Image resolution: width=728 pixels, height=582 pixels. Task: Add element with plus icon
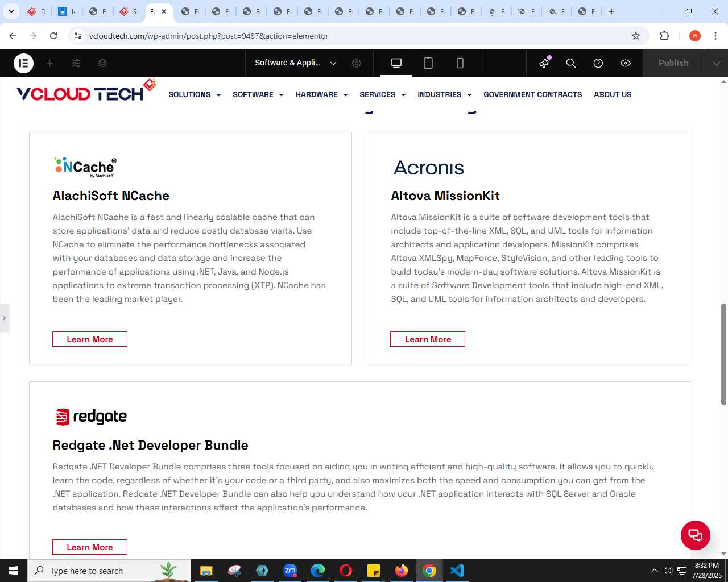[x=50, y=63]
